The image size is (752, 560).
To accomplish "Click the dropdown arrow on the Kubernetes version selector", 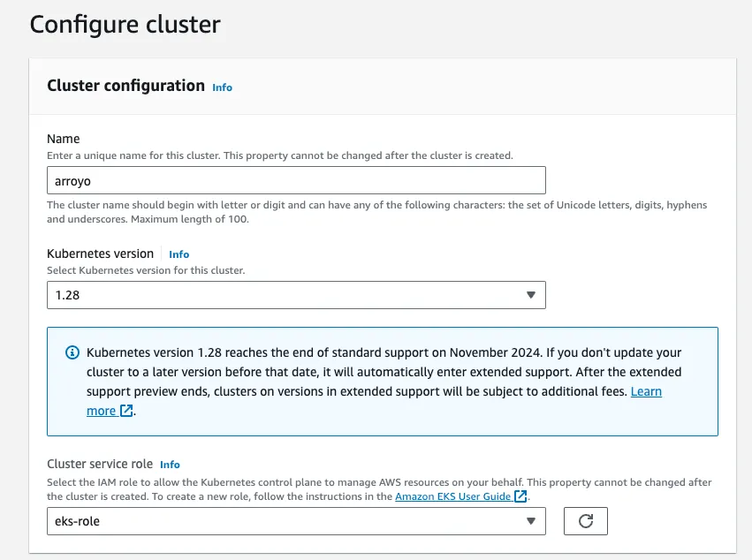I will 531,294.
